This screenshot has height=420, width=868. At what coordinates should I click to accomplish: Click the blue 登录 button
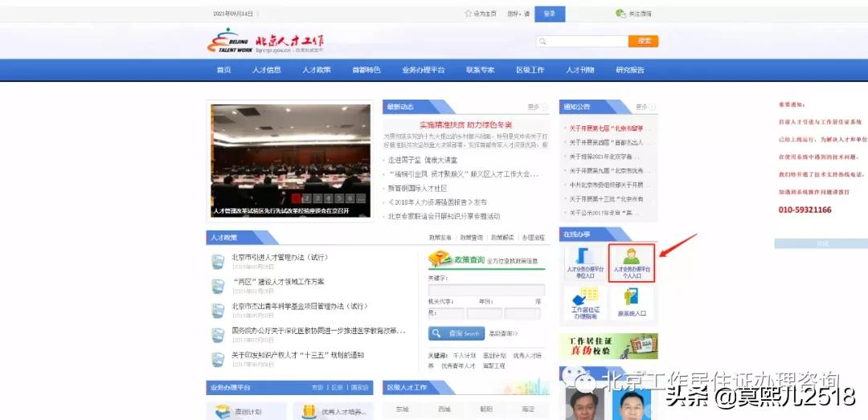point(550,14)
